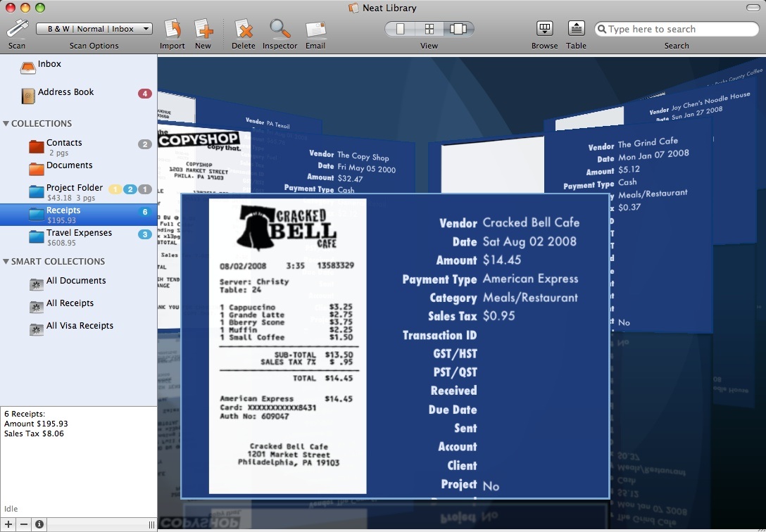The width and height of the screenshot is (766, 532).
Task: Click the sidebar resize grip handle
Action: coord(151,525)
